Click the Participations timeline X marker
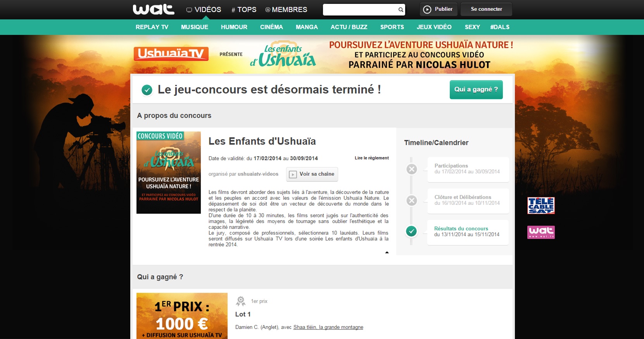Screen dimensions: 644x339 tap(412, 169)
